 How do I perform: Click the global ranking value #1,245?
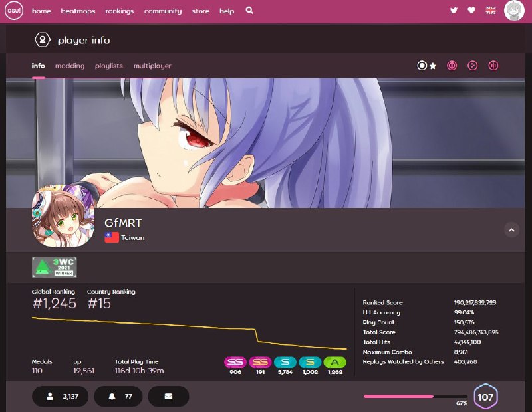[x=55, y=303]
